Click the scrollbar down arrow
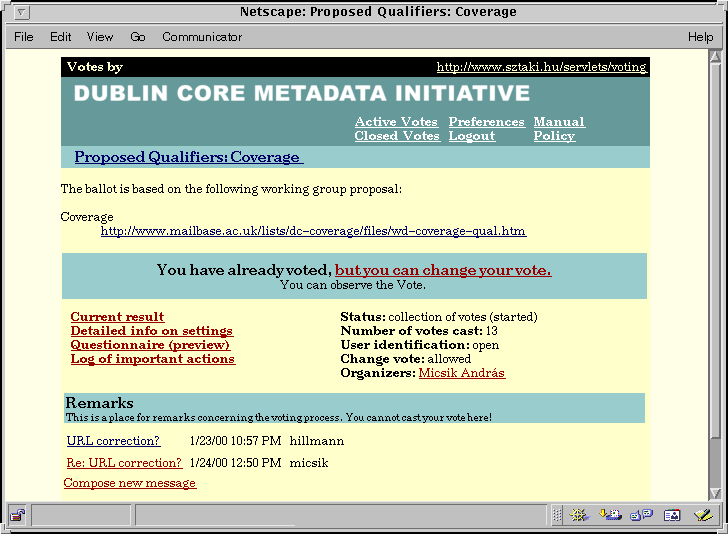Viewport: 728px width, 534px height. pyautogui.click(x=715, y=493)
